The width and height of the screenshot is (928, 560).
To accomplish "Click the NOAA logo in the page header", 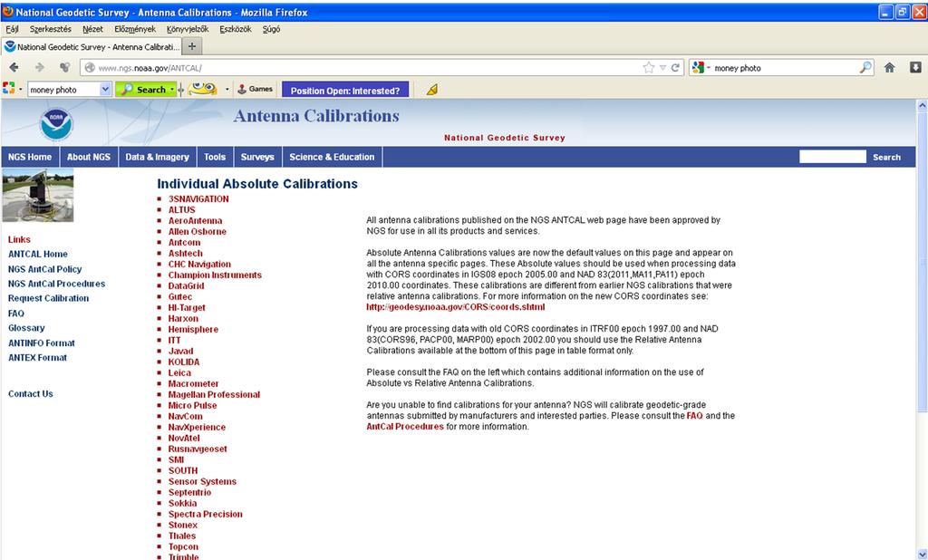I will [56, 124].
